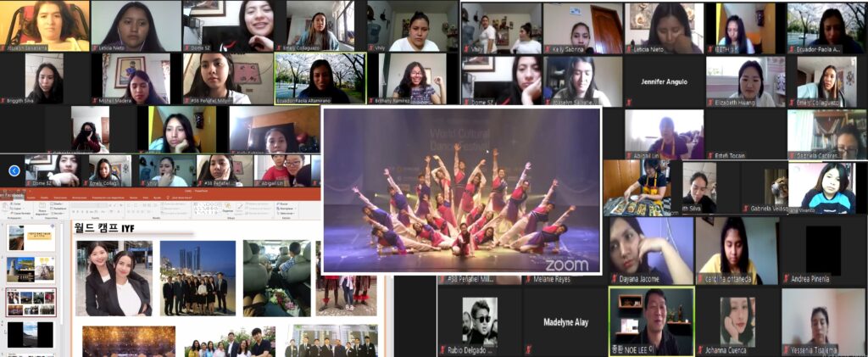The image size is (868, 357).
Task: Click name label Estefi Tocain
Action: [x=730, y=155]
